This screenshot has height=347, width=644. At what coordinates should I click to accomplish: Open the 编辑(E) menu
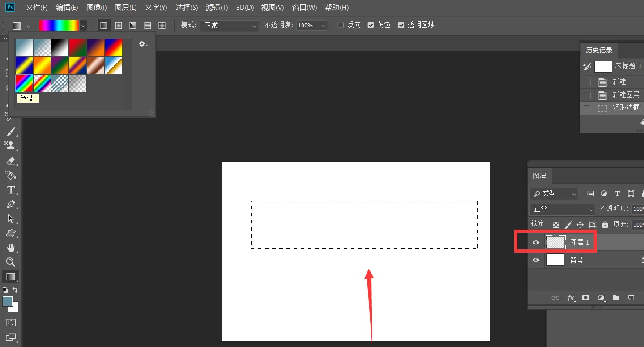67,8
